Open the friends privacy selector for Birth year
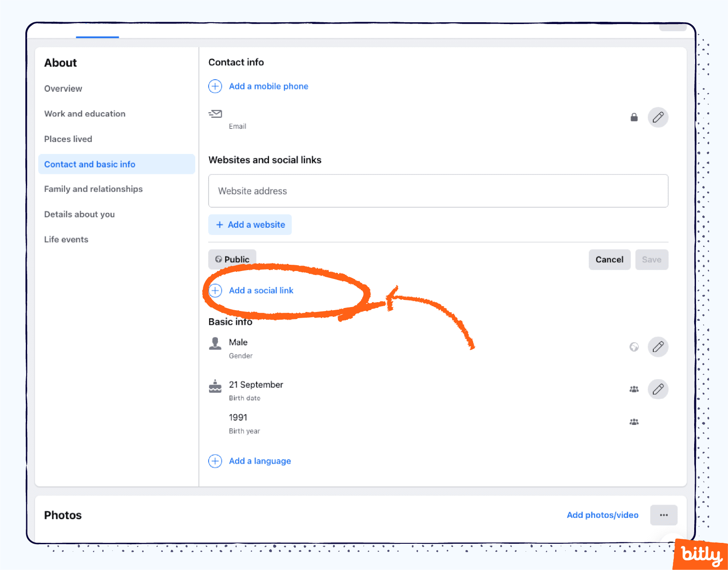 634,421
